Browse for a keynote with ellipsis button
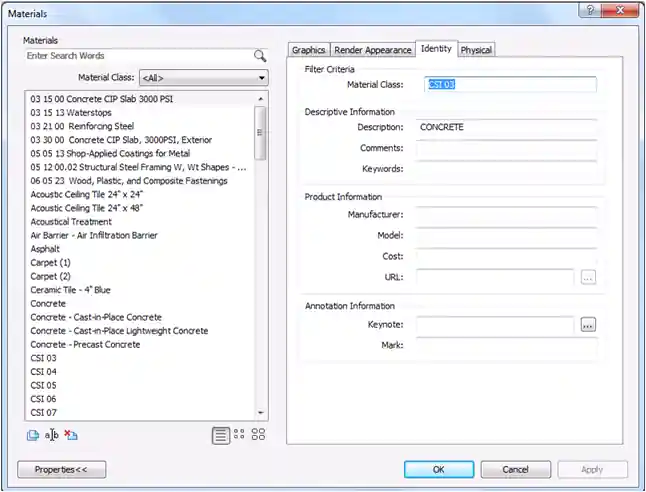 coord(588,325)
